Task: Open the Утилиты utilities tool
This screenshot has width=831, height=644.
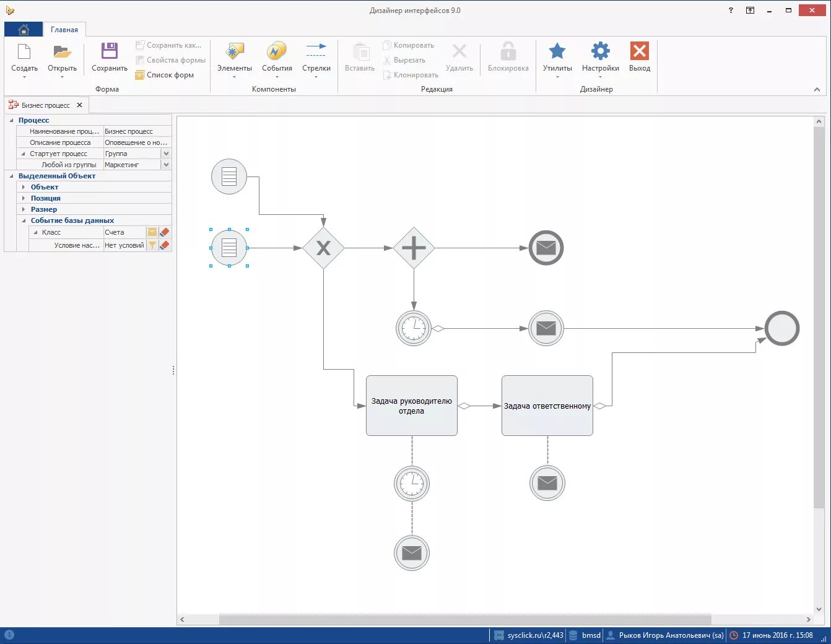Action: tap(557, 59)
